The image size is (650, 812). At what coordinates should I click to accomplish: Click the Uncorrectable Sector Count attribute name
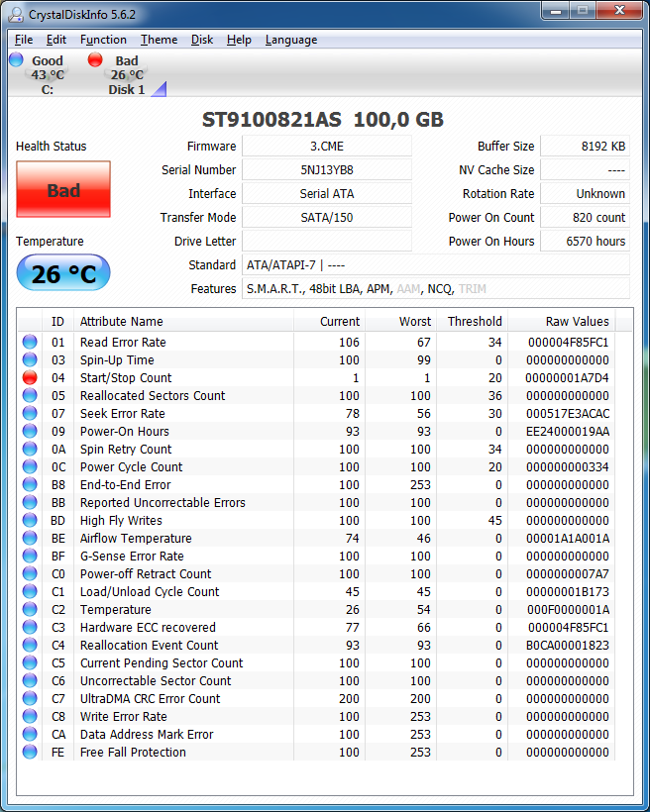point(156,680)
